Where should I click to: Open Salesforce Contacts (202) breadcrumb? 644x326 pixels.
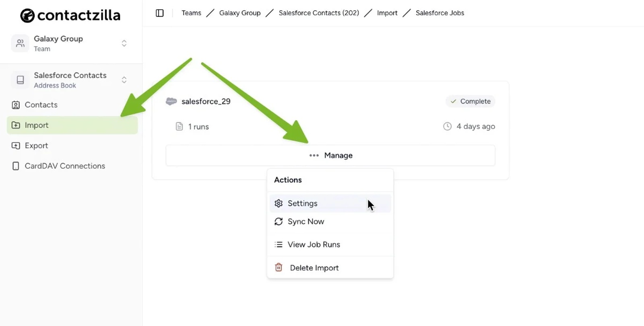(319, 13)
